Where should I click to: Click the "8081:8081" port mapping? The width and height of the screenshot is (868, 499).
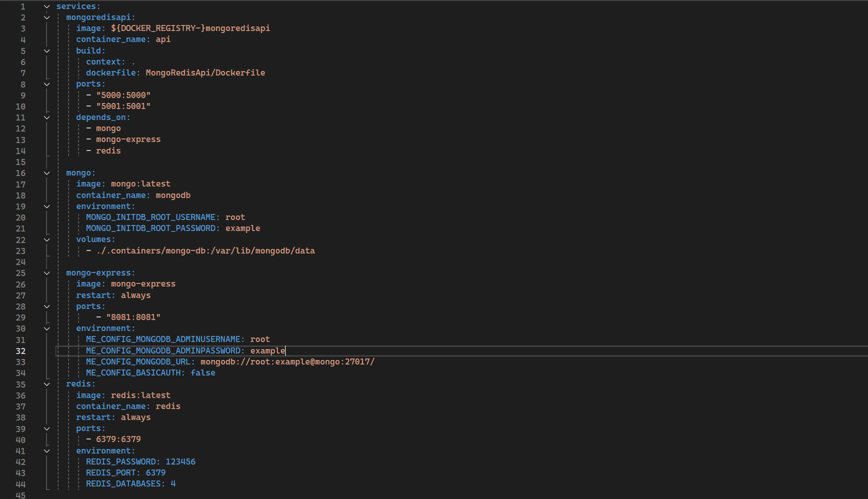tap(133, 317)
